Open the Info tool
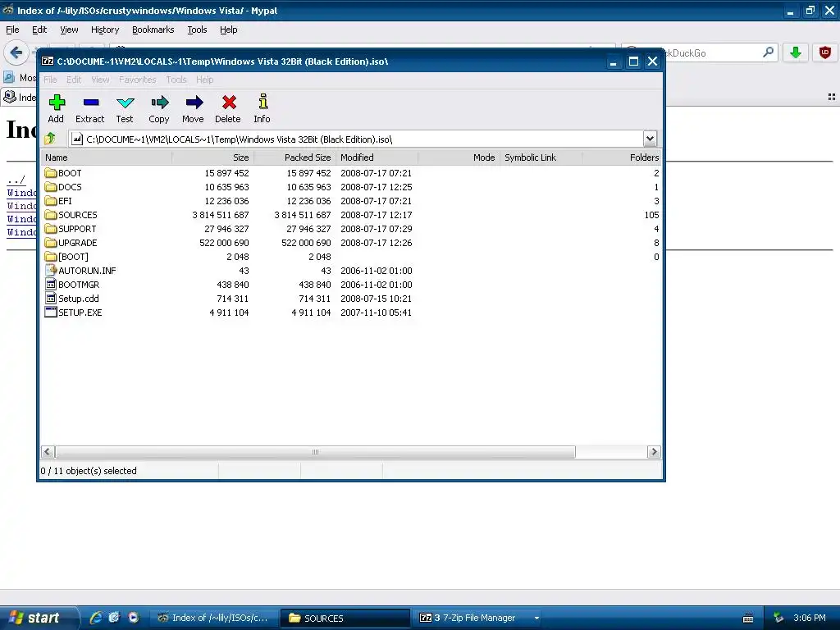Viewport: 840px width, 630px height. pyautogui.click(x=262, y=101)
